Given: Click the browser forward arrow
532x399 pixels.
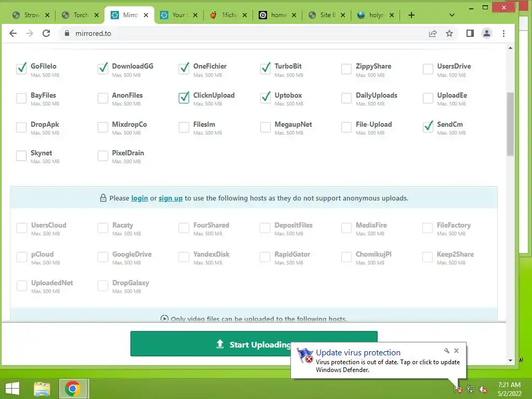Looking at the screenshot, I should (x=30, y=33).
